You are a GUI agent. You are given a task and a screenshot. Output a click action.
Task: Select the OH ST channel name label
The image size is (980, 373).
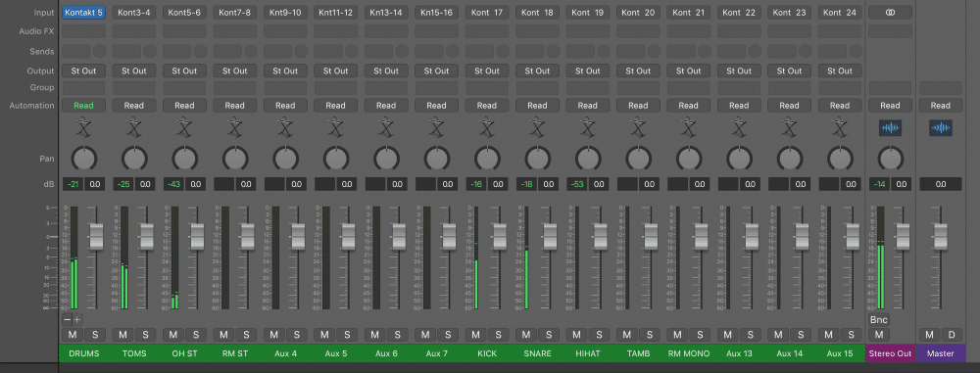pyautogui.click(x=184, y=353)
